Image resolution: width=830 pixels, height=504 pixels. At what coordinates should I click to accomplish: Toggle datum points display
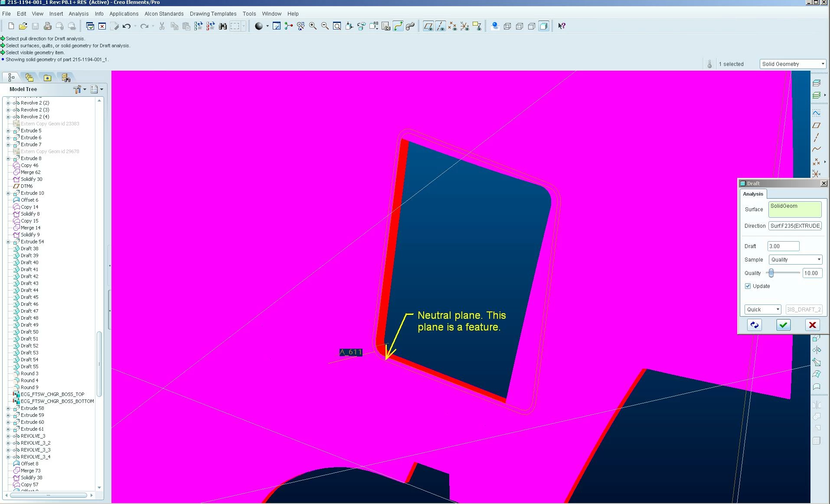pos(452,26)
